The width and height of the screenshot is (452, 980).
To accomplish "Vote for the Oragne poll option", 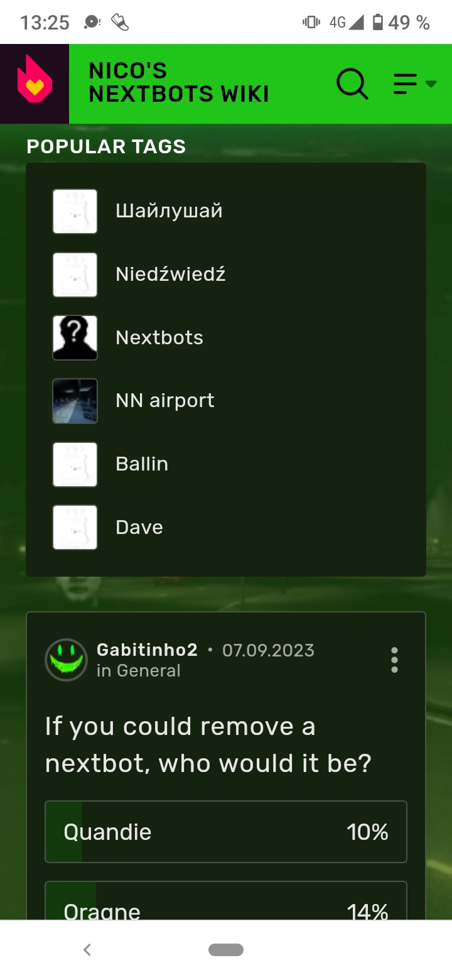I will pyautogui.click(x=226, y=901).
